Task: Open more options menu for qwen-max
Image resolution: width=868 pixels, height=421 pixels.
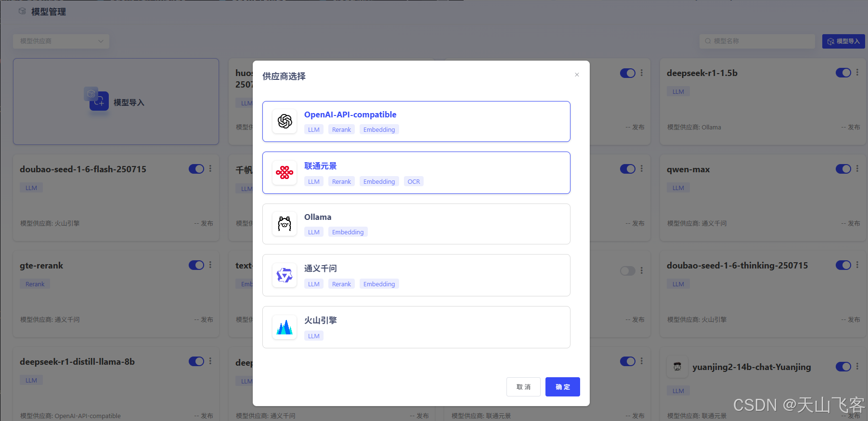Action: point(857,169)
